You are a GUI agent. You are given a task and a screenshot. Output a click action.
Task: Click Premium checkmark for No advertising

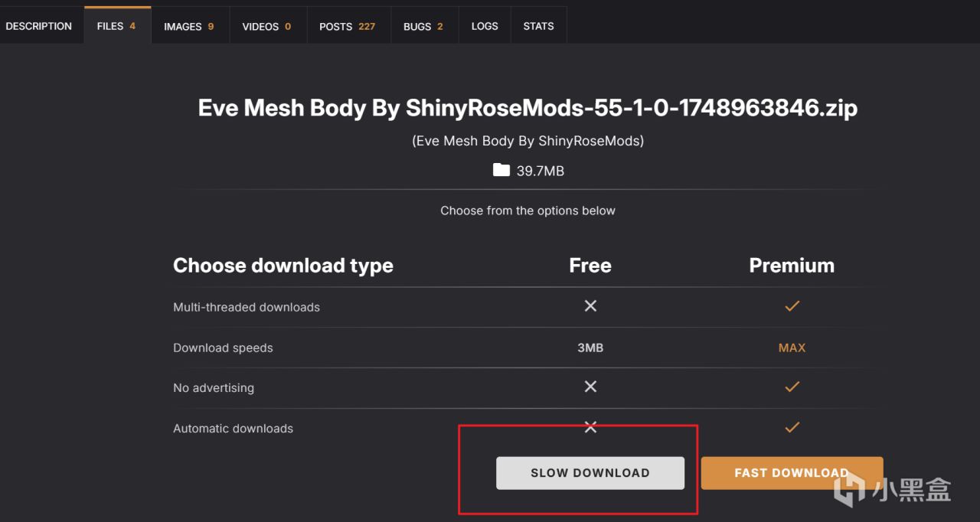click(792, 387)
